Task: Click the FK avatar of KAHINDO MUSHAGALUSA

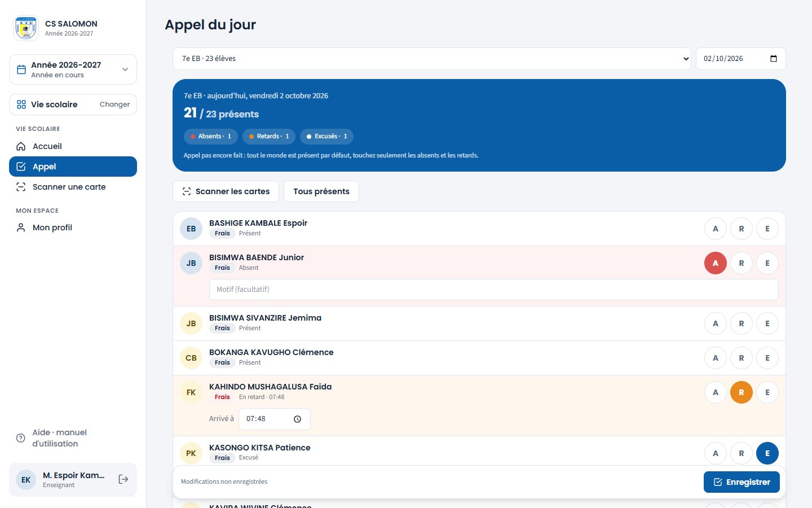Action: (191, 392)
